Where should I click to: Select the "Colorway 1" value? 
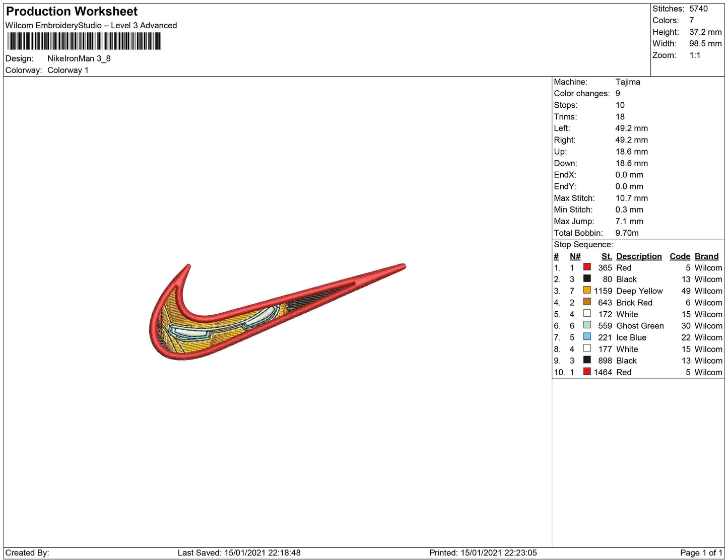[68, 70]
